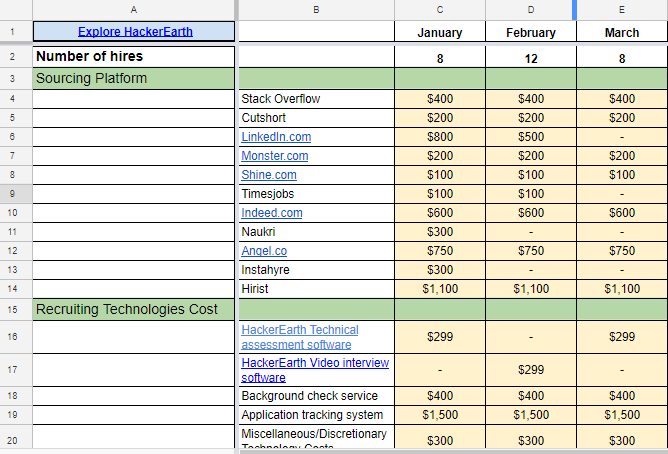Click February Angel.co value $750
This screenshot has height=454, width=668.
(x=531, y=251)
